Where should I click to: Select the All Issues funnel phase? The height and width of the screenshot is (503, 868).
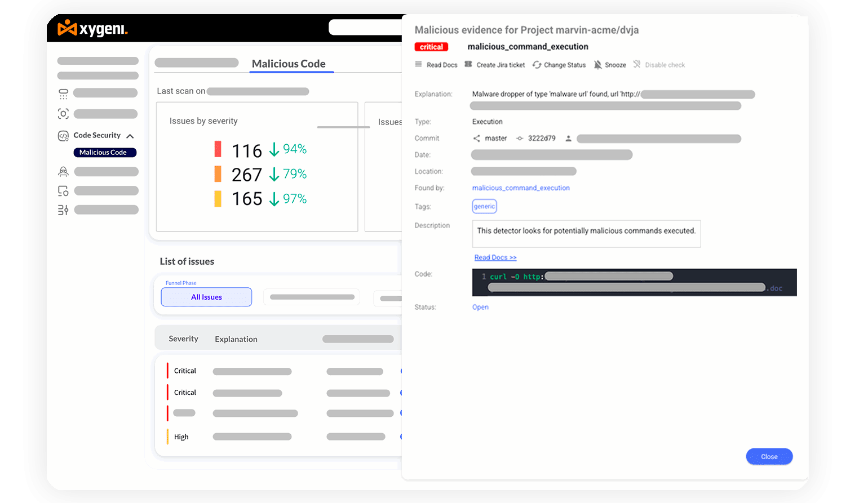(x=206, y=297)
